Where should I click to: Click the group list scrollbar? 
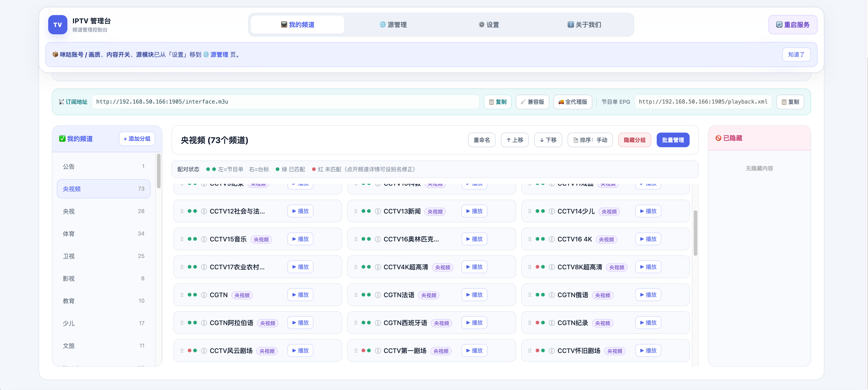coord(158,171)
